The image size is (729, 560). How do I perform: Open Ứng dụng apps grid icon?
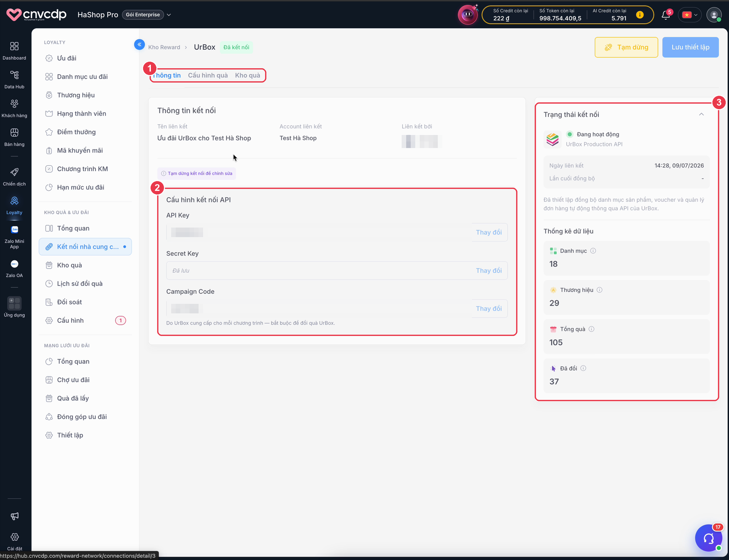15,303
